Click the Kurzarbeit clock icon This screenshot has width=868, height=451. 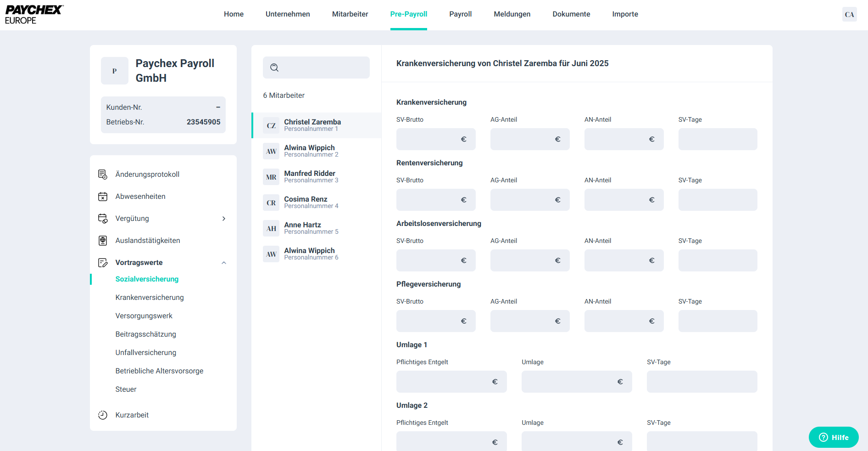(x=103, y=415)
